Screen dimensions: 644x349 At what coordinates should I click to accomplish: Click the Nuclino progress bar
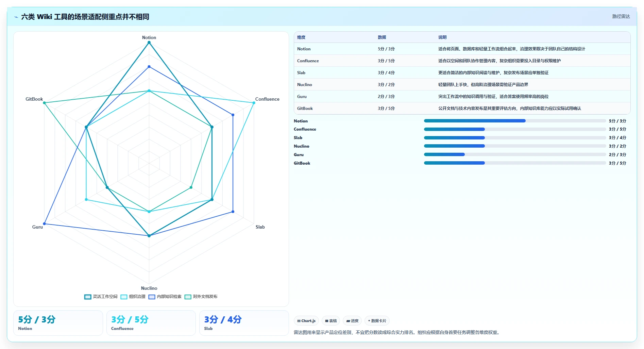point(515,146)
